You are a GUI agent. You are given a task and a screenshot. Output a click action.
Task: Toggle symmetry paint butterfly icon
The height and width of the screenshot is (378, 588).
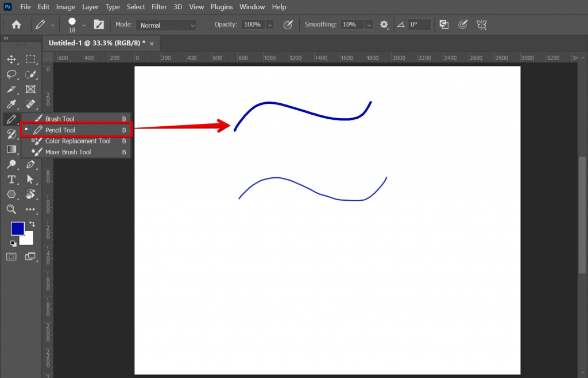coord(482,25)
